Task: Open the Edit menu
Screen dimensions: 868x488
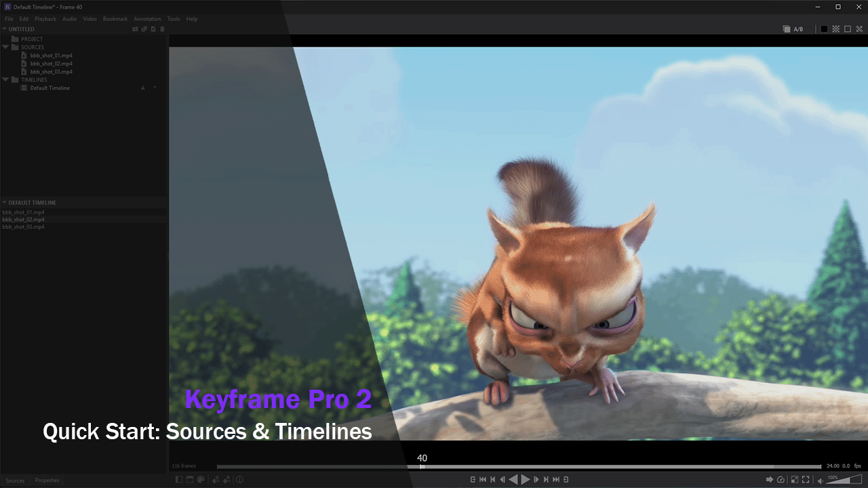Action: (24, 19)
